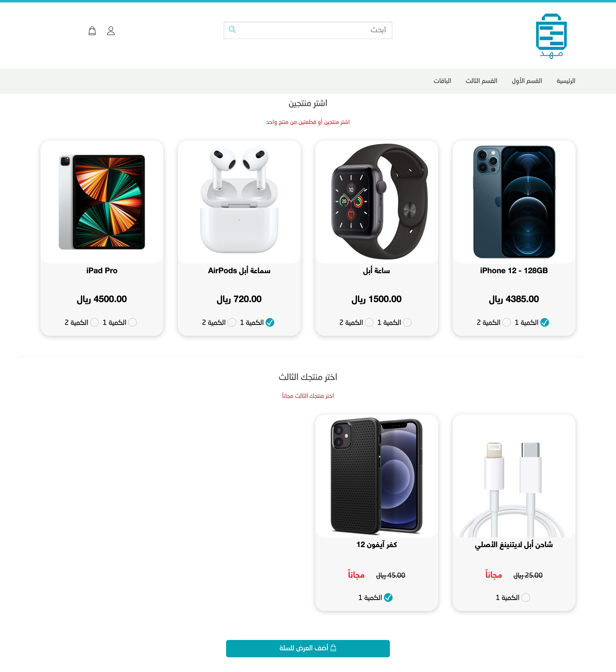Click the Mahd store logo
Screen dimensions: 616x672
(x=551, y=36)
